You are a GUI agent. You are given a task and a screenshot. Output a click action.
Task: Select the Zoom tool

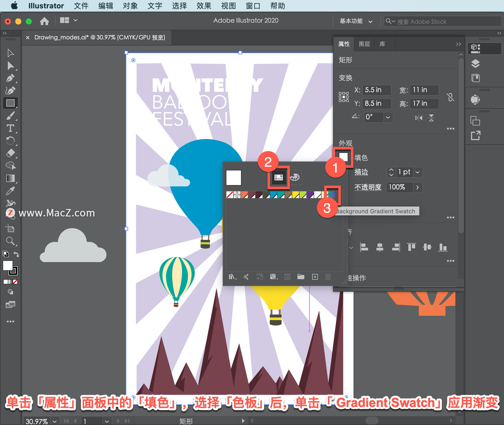point(10,241)
